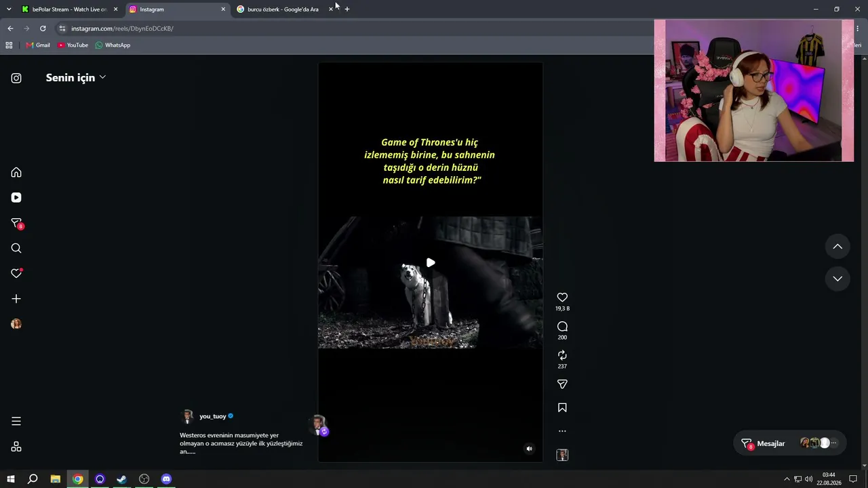
Task: Open the you_tuoy username link
Action: (x=213, y=416)
